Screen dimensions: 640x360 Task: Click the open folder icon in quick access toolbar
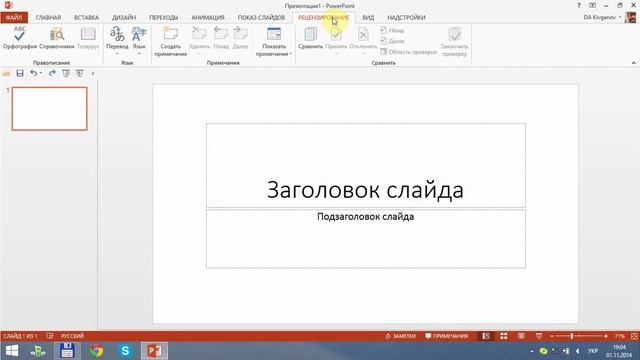(x=6, y=73)
